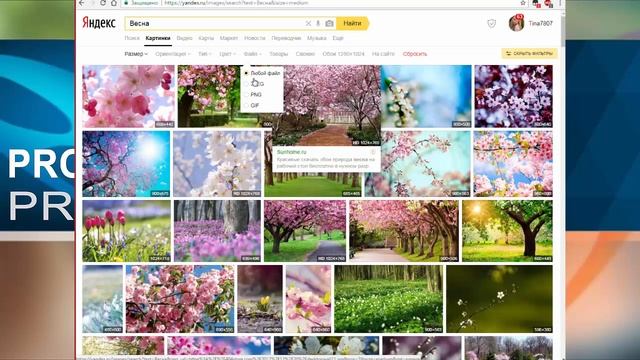Open thumbnail with sun shining through tree
This screenshot has width=640, height=360.
(x=507, y=231)
